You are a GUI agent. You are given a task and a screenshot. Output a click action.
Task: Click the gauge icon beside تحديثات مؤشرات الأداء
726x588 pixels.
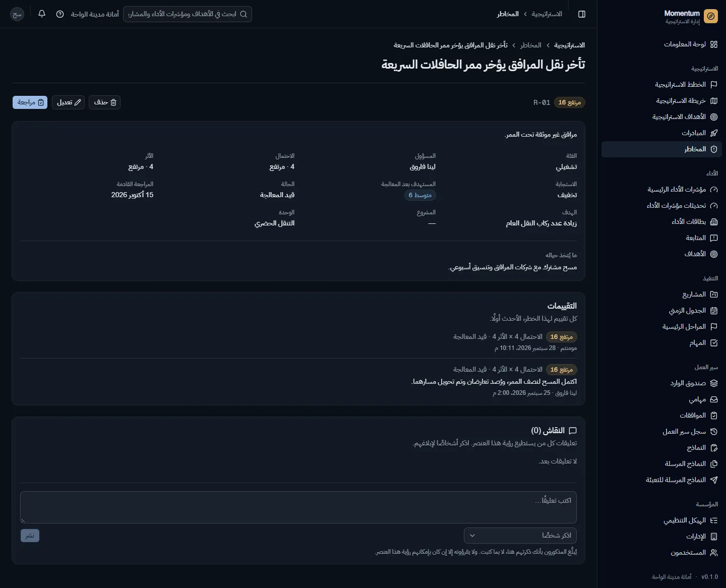tap(714, 206)
